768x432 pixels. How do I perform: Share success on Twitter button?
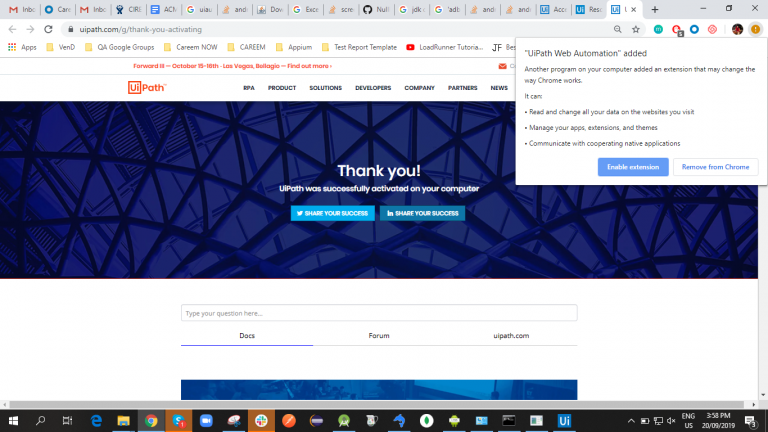click(333, 213)
